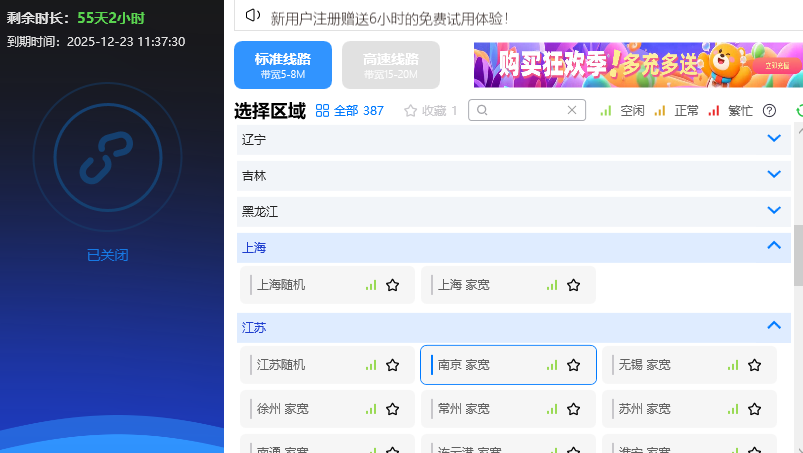The height and width of the screenshot is (453, 803).
Task: Select the 常州 家宽 node
Action: click(x=482, y=409)
